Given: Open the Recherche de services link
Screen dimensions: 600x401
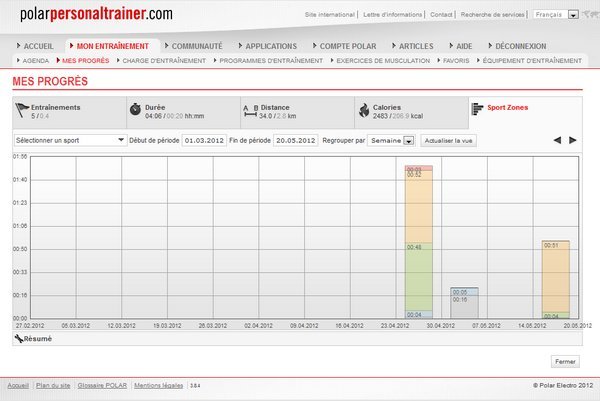Looking at the screenshot, I should click(492, 15).
